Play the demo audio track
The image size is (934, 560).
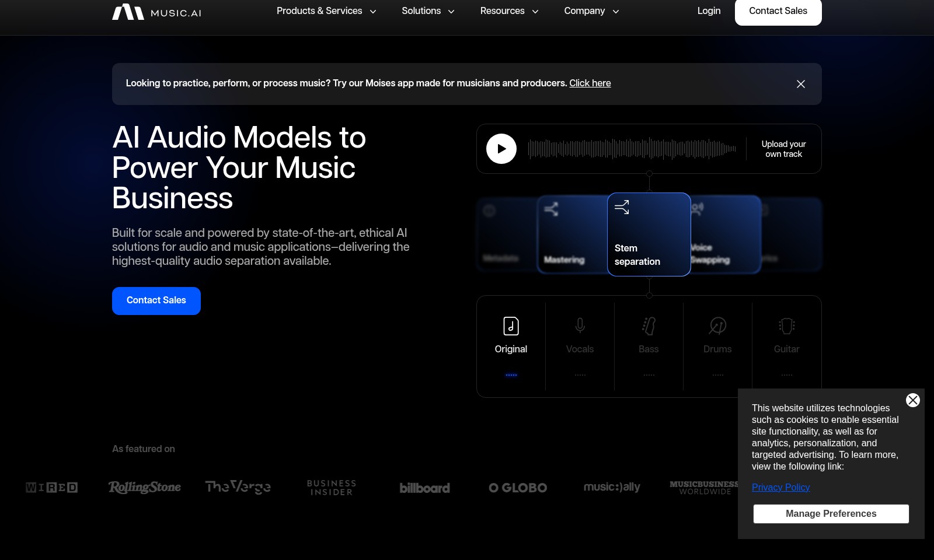pos(501,149)
